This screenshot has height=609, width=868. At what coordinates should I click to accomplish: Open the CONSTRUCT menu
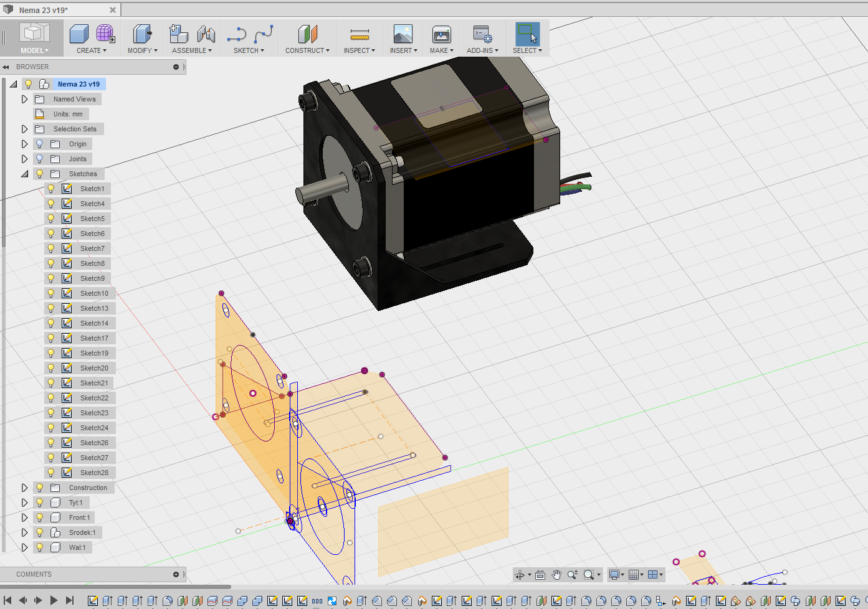[x=308, y=50]
